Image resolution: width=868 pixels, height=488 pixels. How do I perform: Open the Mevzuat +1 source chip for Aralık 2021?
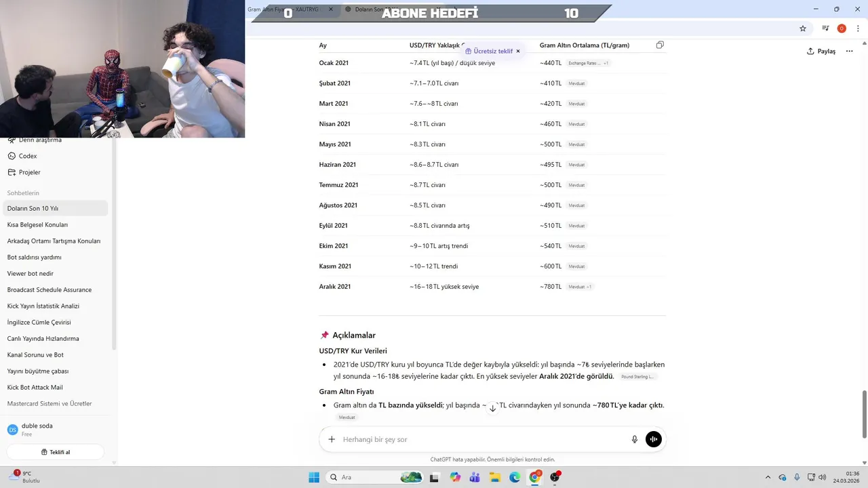point(580,287)
